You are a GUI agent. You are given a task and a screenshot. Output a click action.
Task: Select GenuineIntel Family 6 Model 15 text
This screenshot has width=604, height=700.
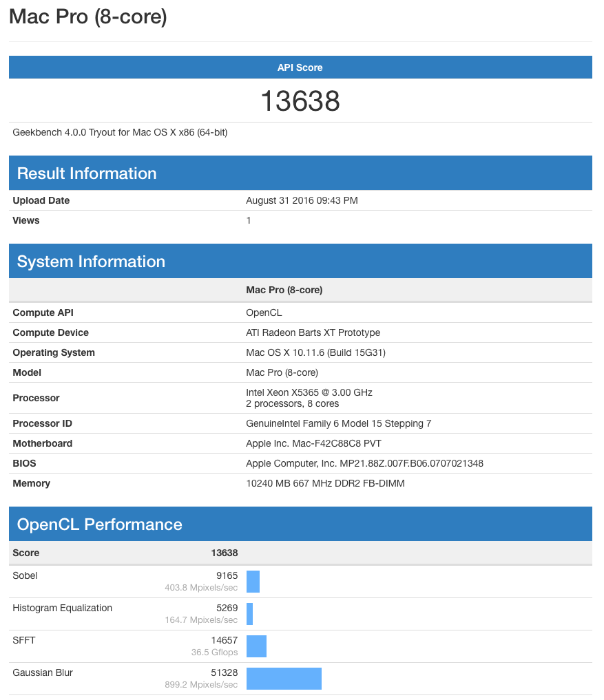[x=338, y=424]
